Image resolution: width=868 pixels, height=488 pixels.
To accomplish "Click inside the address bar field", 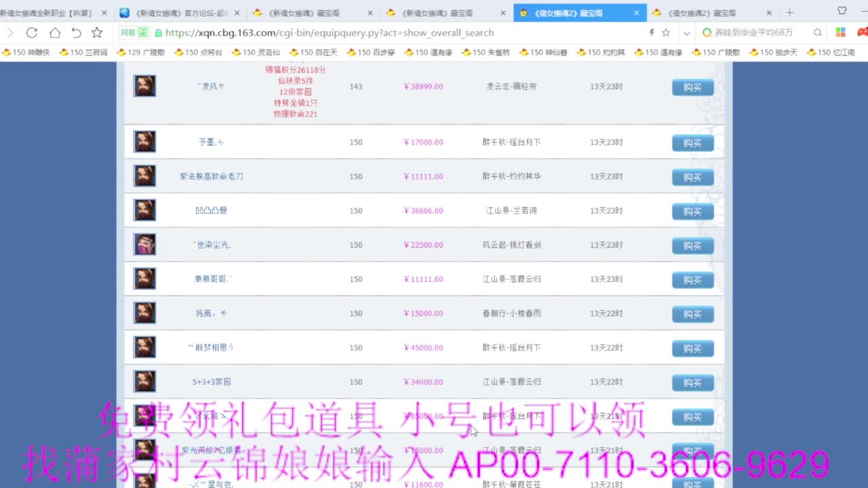I will pos(407,32).
